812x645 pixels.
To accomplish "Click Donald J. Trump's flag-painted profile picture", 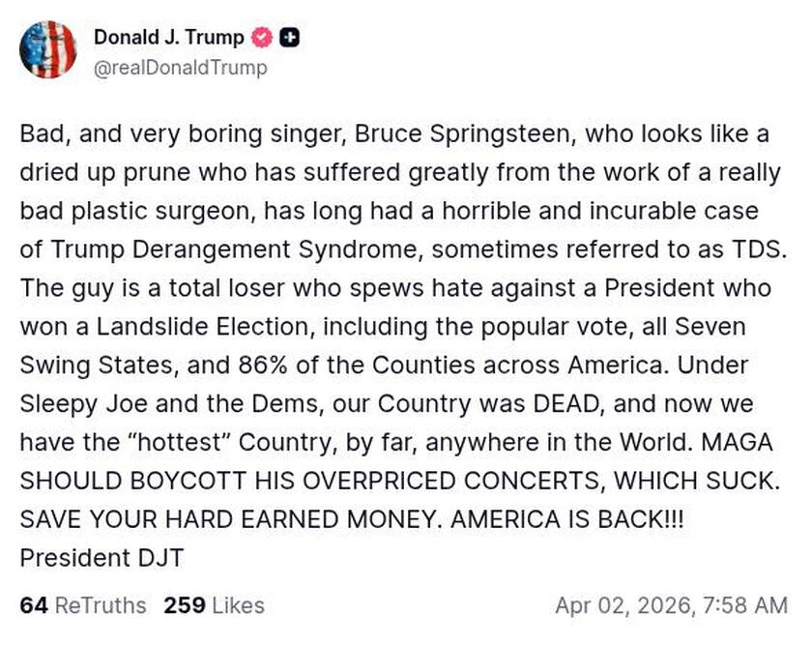I will coord(48,48).
